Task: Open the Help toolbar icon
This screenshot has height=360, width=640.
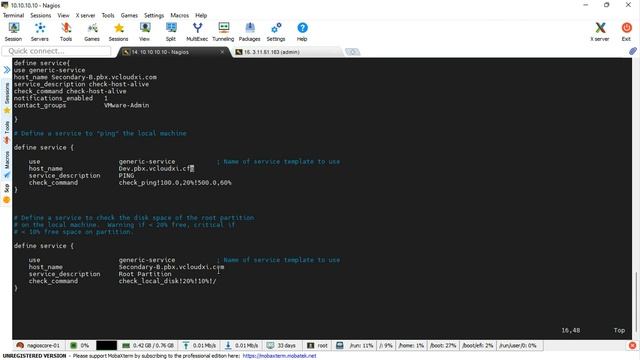Action: (302, 32)
